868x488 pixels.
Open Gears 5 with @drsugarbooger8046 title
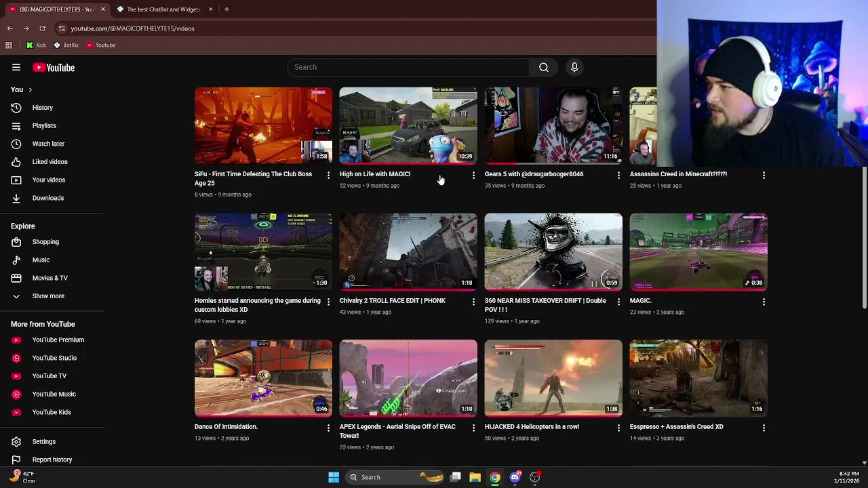534,174
